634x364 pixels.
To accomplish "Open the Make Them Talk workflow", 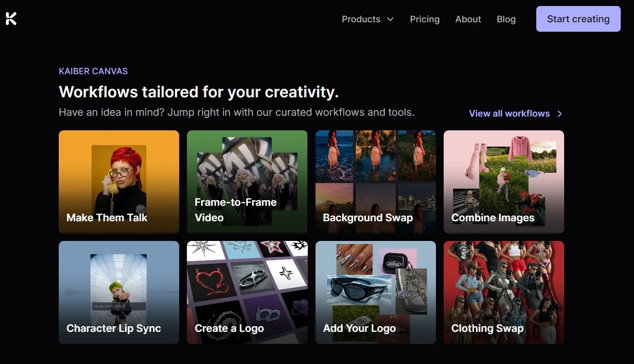I will 119,182.
